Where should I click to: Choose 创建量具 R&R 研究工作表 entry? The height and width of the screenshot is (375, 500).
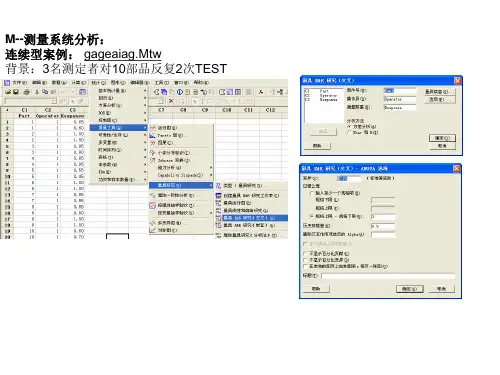point(251,196)
